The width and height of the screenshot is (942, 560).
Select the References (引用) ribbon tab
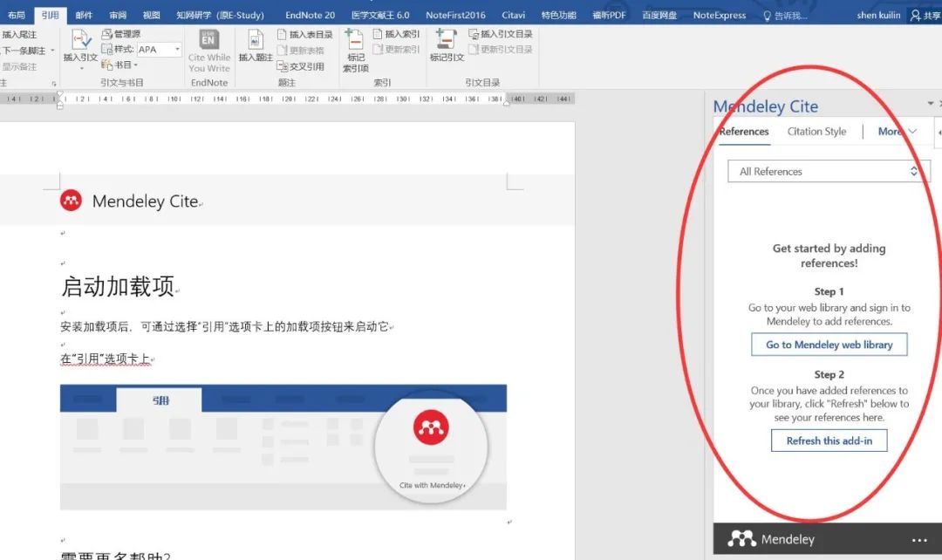(x=51, y=15)
